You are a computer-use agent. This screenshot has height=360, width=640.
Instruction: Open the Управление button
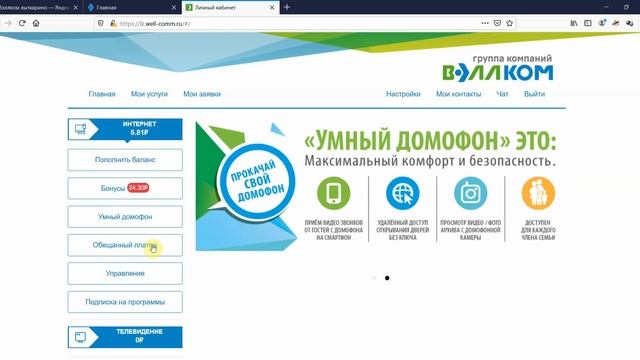coord(125,273)
